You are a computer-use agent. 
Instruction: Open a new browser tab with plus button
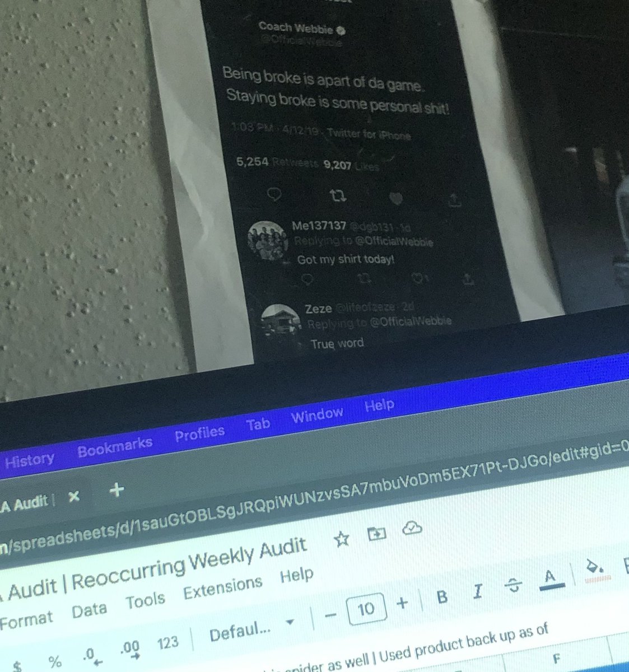[117, 491]
